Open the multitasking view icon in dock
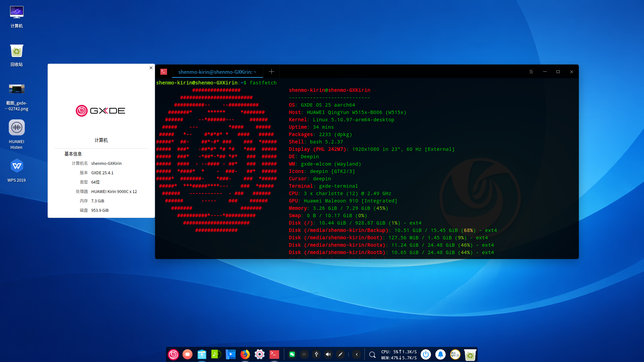This screenshot has width=644, height=362. tap(187, 354)
